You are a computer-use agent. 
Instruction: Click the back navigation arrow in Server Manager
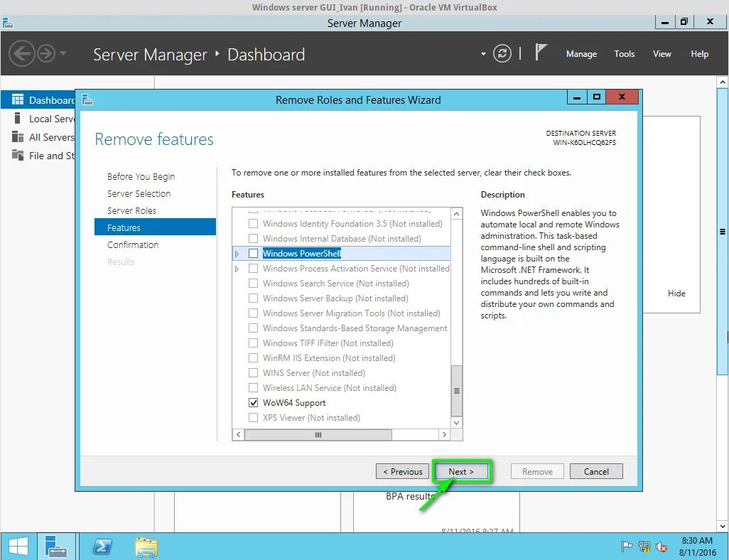tap(22, 54)
